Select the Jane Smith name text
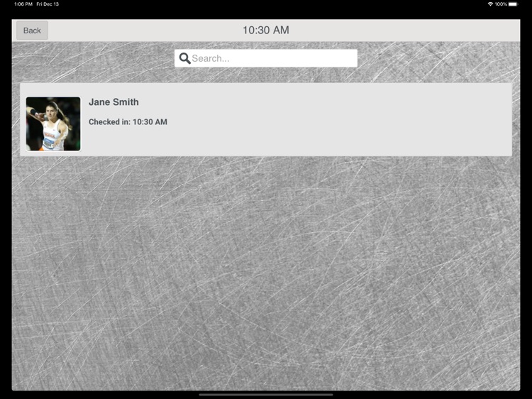This screenshot has width=532, height=399. 113,102
